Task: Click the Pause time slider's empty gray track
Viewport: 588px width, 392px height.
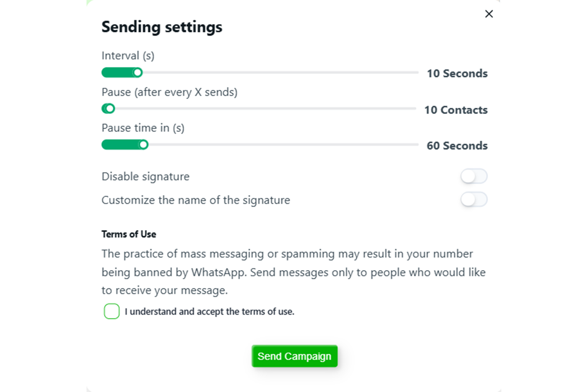Action: tap(282, 145)
